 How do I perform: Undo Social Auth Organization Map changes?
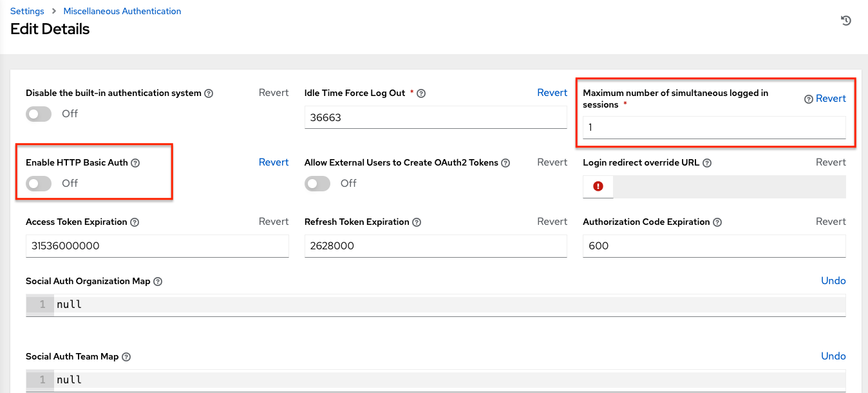pos(833,281)
